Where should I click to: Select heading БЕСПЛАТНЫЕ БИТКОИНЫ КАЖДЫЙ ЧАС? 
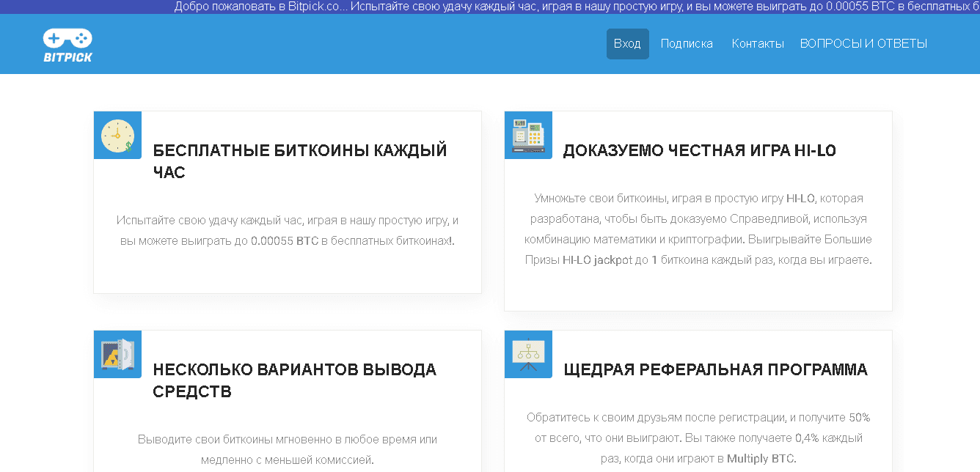(x=299, y=161)
